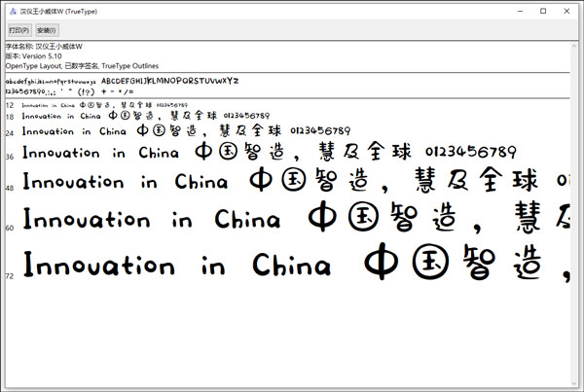Click the Install (安装) button
The height and width of the screenshot is (392, 584).
pos(47,30)
